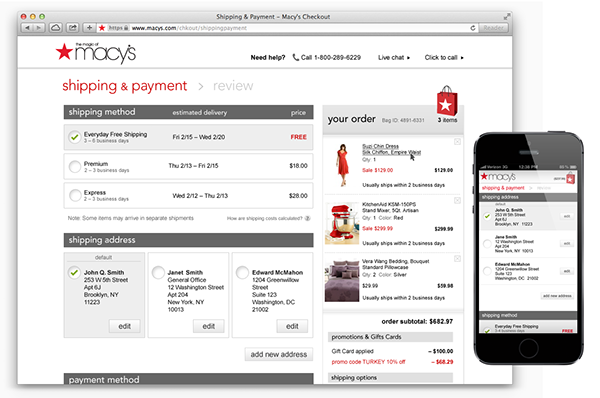Select Premium shipping option
Screen dimensions: 600x398
75,166
